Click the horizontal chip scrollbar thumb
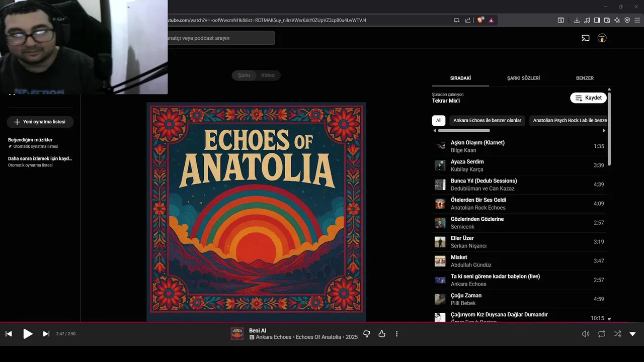This screenshot has height=362, width=644. pyautogui.click(x=464, y=131)
